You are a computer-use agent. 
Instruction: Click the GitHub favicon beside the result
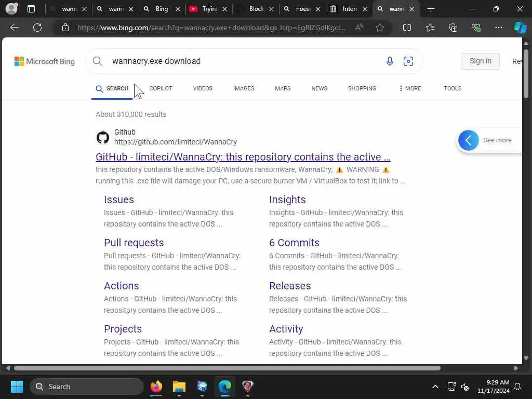(103, 137)
